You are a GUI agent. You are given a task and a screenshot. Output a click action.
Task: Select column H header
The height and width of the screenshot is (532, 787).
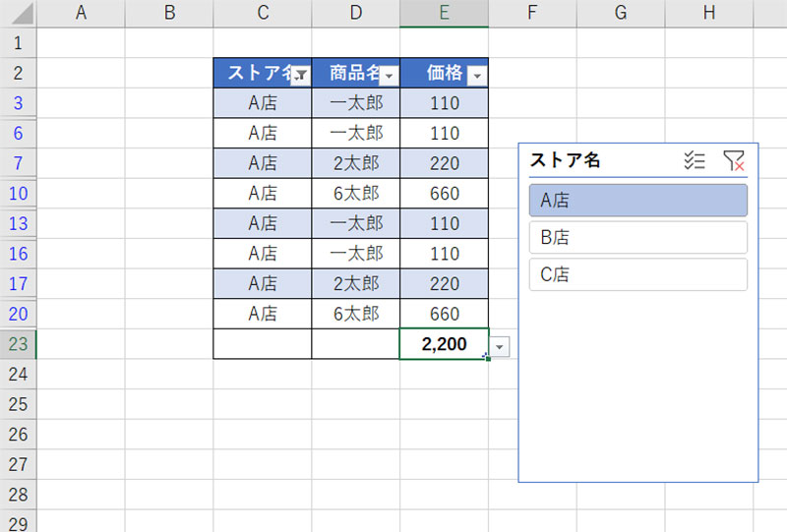tap(709, 13)
